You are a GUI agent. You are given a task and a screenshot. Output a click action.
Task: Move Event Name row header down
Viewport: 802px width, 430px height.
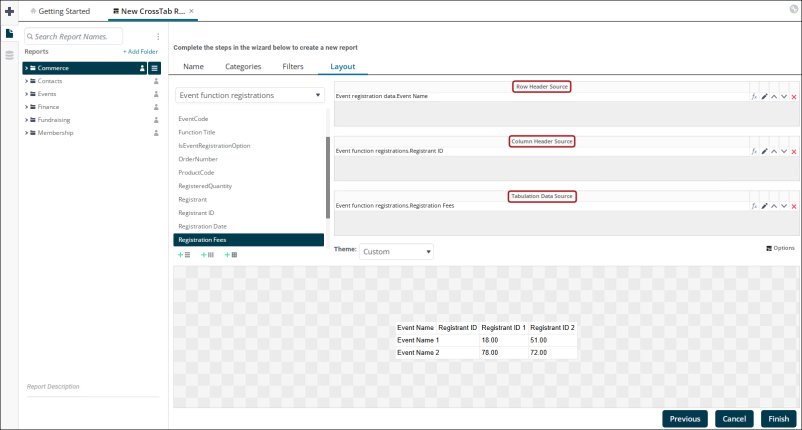[784, 96]
